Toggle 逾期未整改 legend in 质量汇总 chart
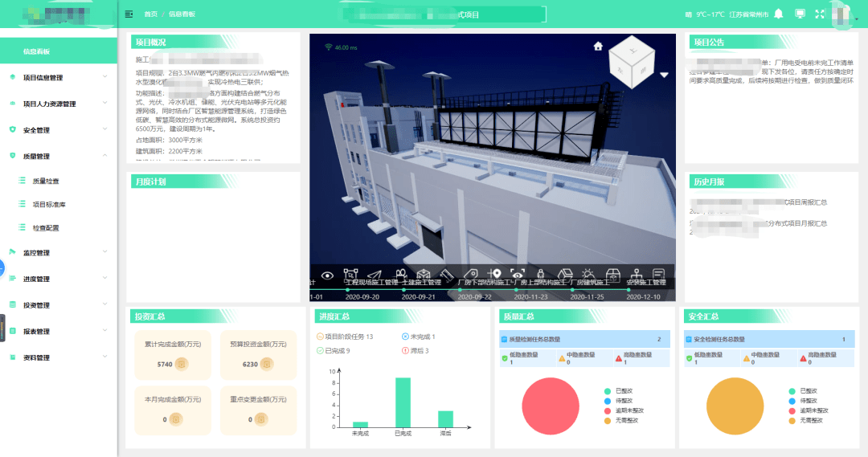 (x=624, y=410)
